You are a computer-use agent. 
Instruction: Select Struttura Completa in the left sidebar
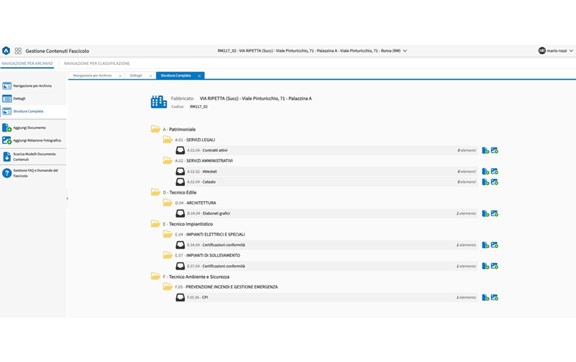33,111
